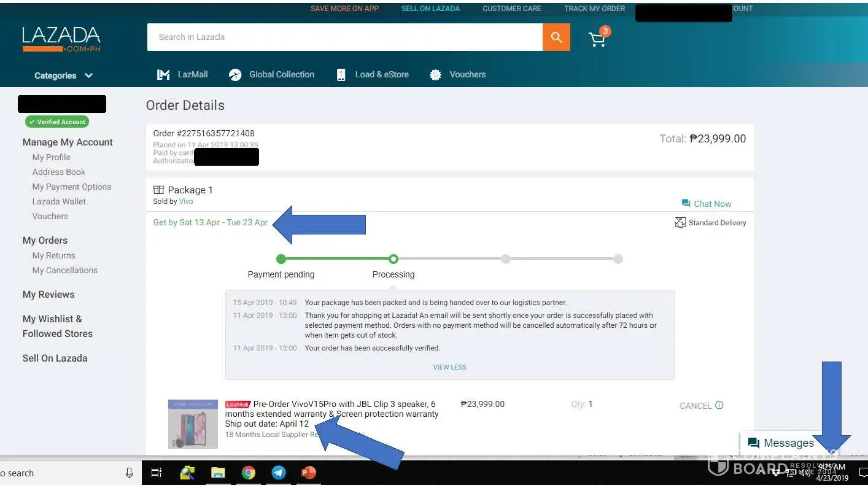Open PowerPoint from the taskbar
Screen dimensions: 868x488
[308, 473]
